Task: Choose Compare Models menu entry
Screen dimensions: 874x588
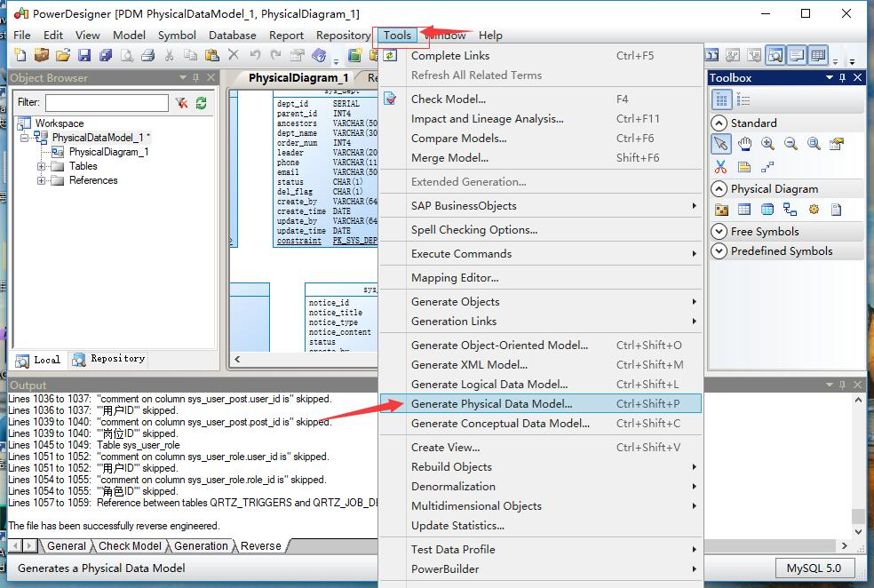Action: point(540,139)
